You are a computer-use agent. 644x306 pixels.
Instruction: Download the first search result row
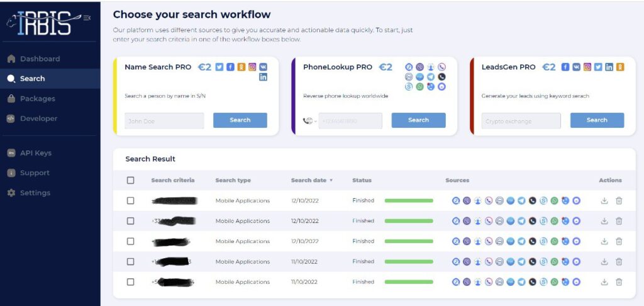604,201
